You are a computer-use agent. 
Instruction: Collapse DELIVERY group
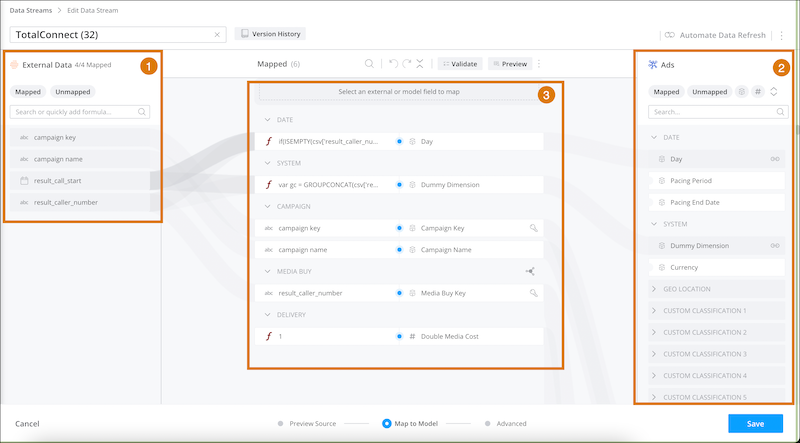coord(267,315)
